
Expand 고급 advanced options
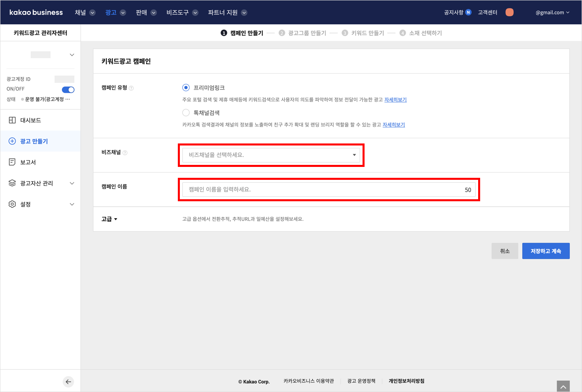[x=109, y=219]
